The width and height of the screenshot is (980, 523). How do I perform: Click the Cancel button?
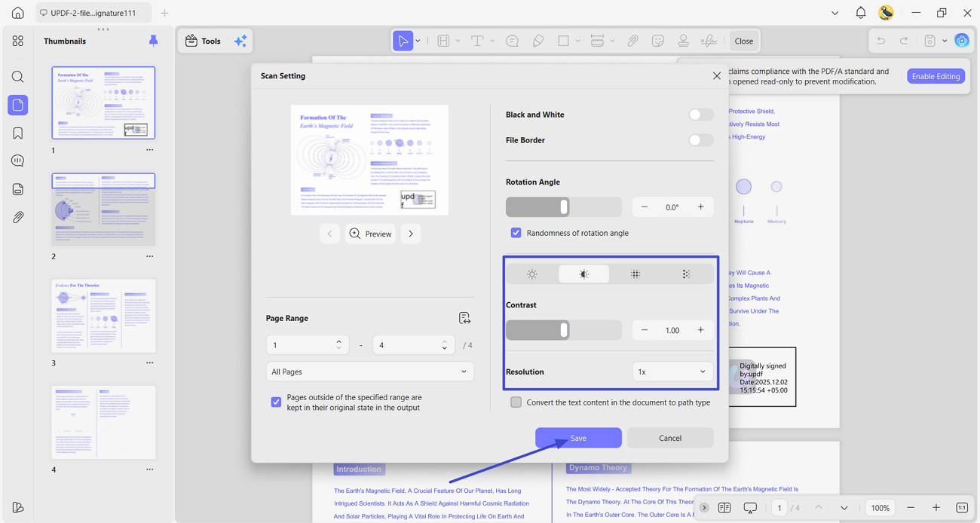(670, 438)
